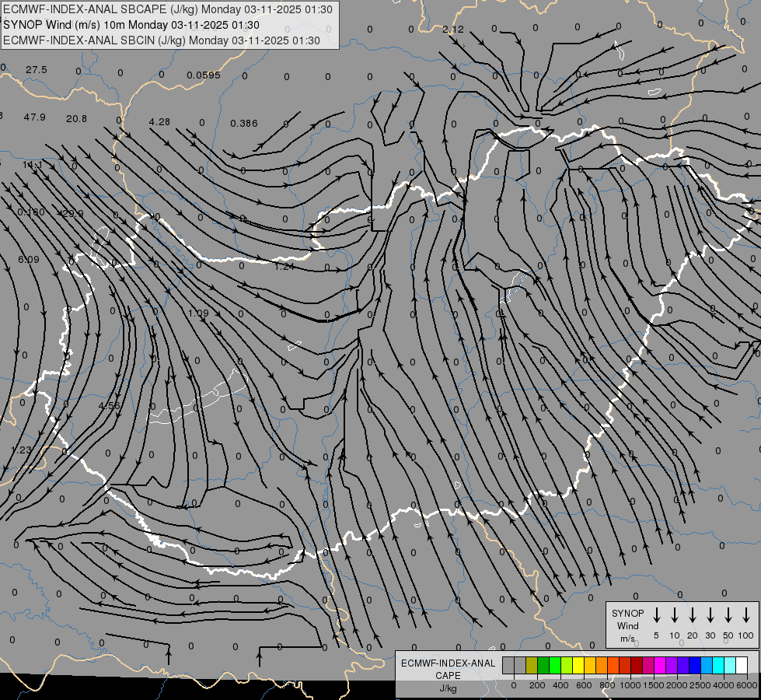The height and width of the screenshot is (700, 761).
Task: Click the 0.0595 CAPE value on map
Action: (x=204, y=75)
